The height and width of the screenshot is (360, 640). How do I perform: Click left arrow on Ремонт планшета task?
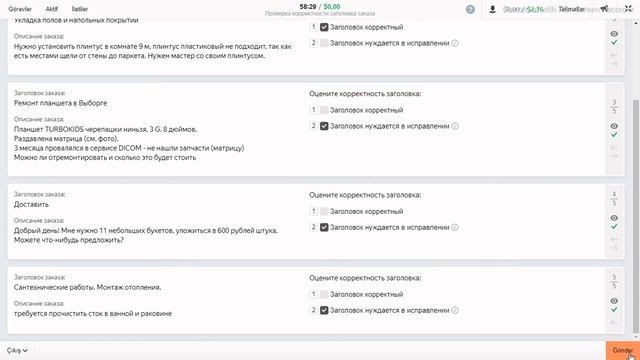click(614, 147)
